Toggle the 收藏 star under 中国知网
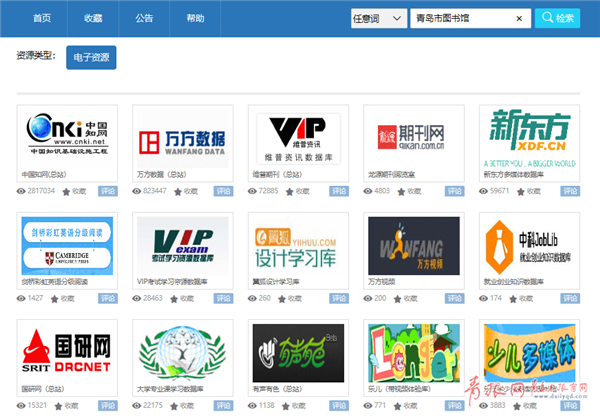 pos(67,190)
